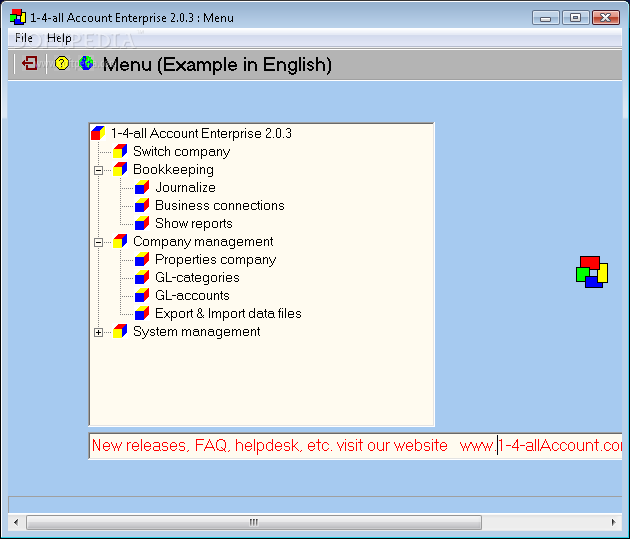Screen dimensions: 630x539
Task: Open Business connections from the tree
Action: point(220,205)
